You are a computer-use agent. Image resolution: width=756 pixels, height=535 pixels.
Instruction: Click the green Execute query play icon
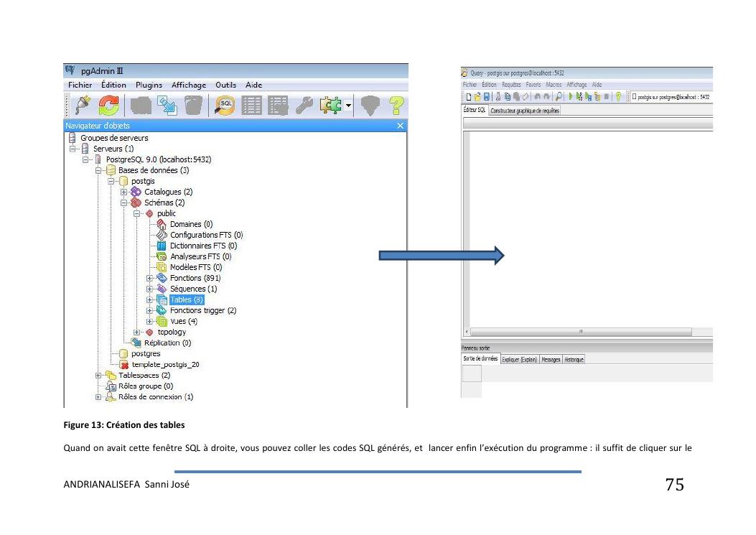[x=571, y=97]
